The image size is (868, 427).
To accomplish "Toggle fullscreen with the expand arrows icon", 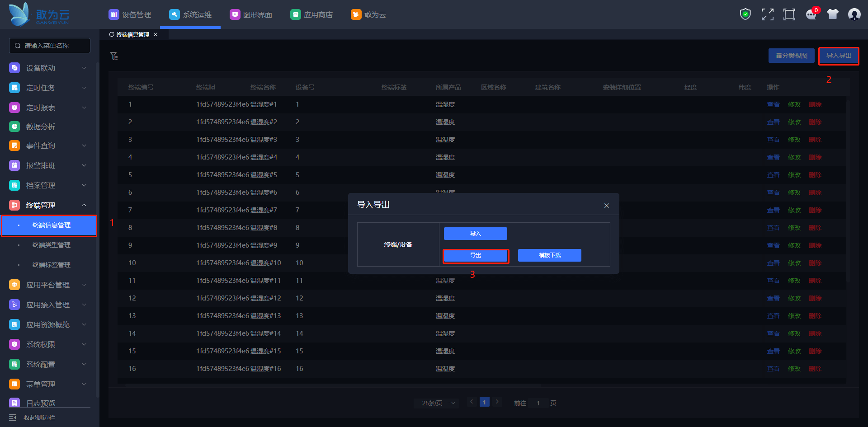I will (x=767, y=14).
